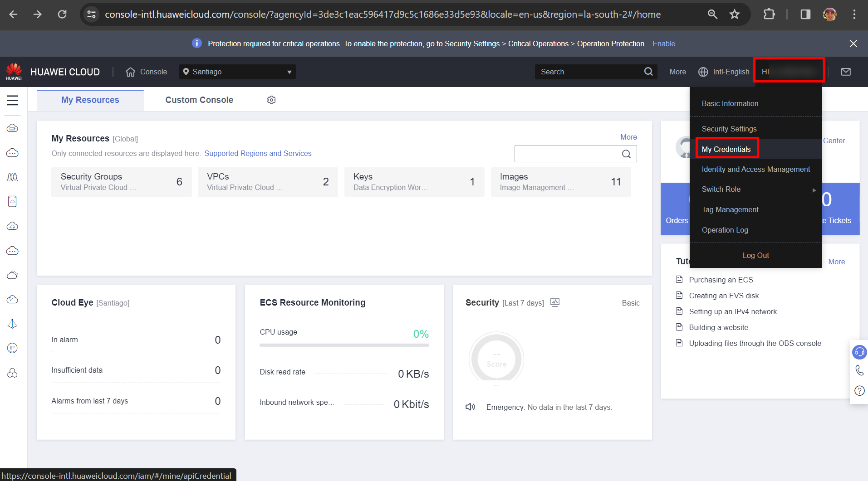This screenshot has width=868, height=481.
Task: Open Supported Regions and Services link
Action: point(258,153)
